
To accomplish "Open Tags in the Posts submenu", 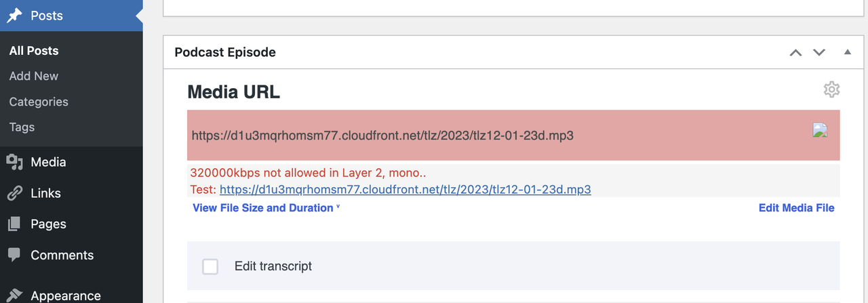I will [x=22, y=127].
